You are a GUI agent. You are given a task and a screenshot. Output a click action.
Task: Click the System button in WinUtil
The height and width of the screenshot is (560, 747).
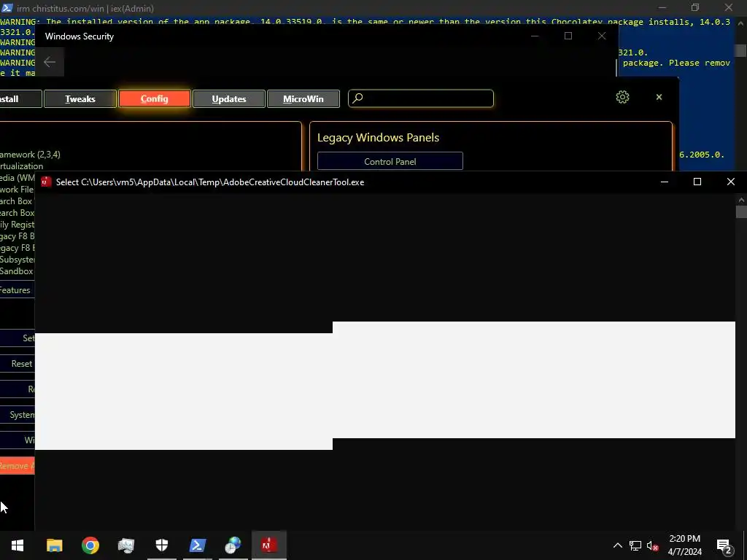pos(18,415)
